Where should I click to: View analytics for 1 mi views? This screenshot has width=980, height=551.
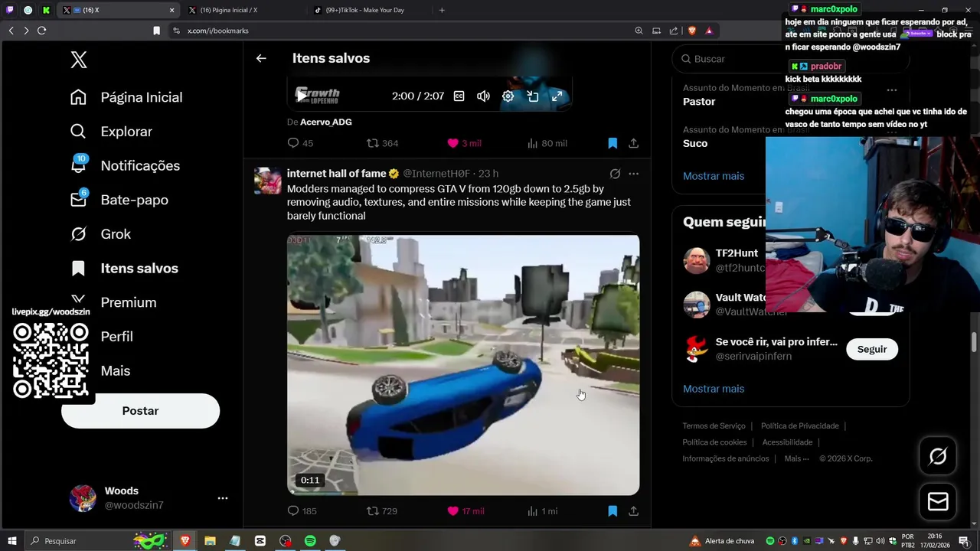click(x=542, y=511)
